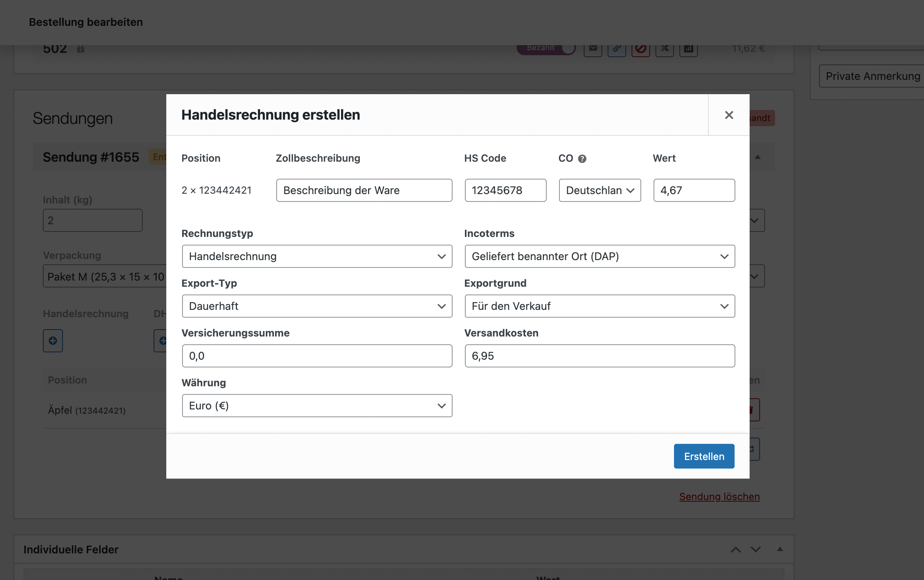Click the lock icon next to 502
Viewport: 924px width, 580px height.
(x=80, y=49)
